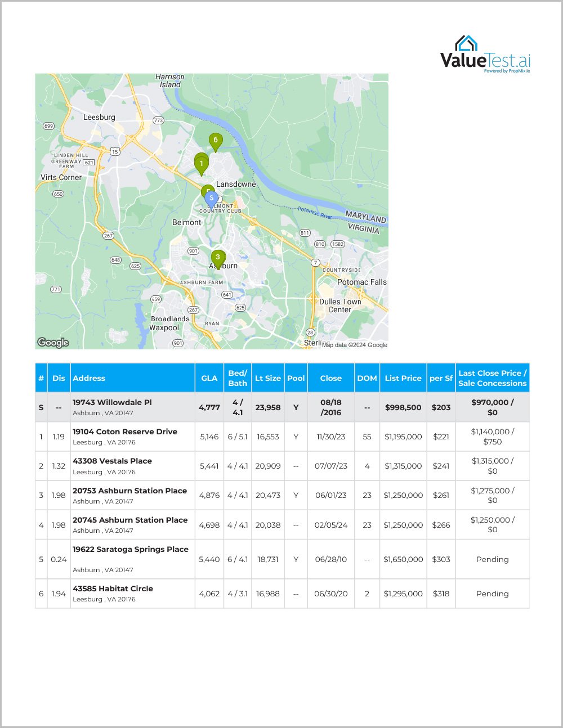Image resolution: width=563 pixels, height=728 pixels.
Task: Click distance value 0.24
Action: (59, 559)
